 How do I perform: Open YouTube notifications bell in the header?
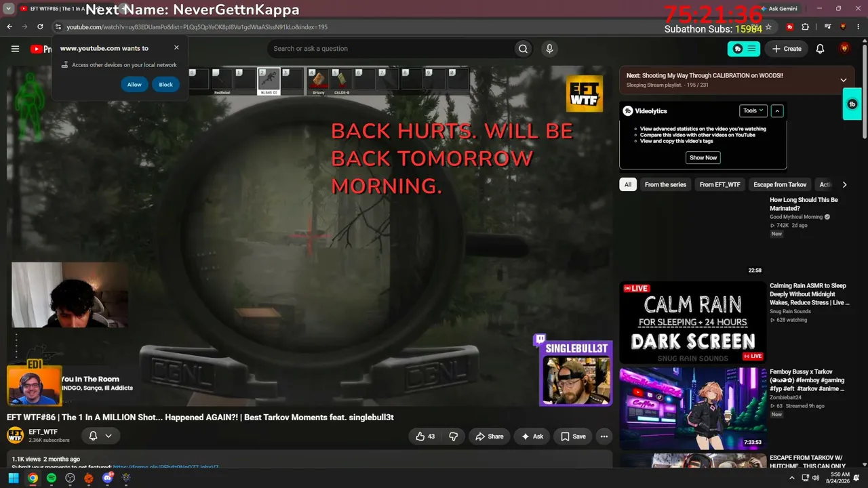coord(820,49)
